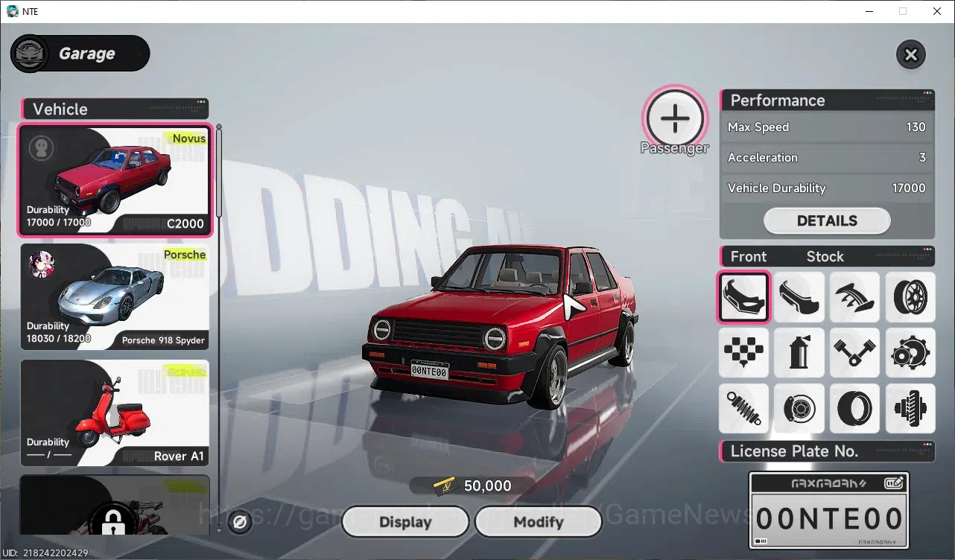Click the Max Speed 130 row
The width and height of the screenshot is (955, 560).
[827, 127]
